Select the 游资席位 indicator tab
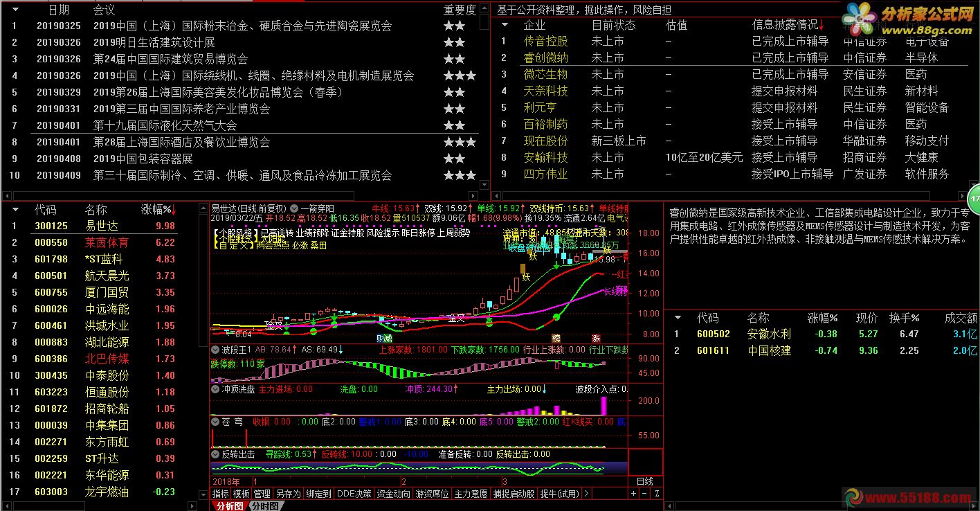The width and height of the screenshot is (980, 511). tap(433, 494)
